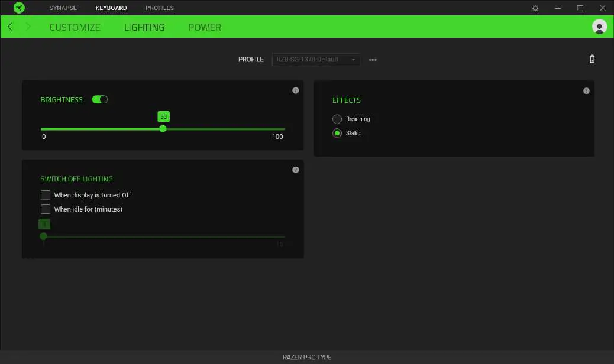This screenshot has width=614, height=364.
Task: Check When display is turned Off
Action: click(x=46, y=195)
